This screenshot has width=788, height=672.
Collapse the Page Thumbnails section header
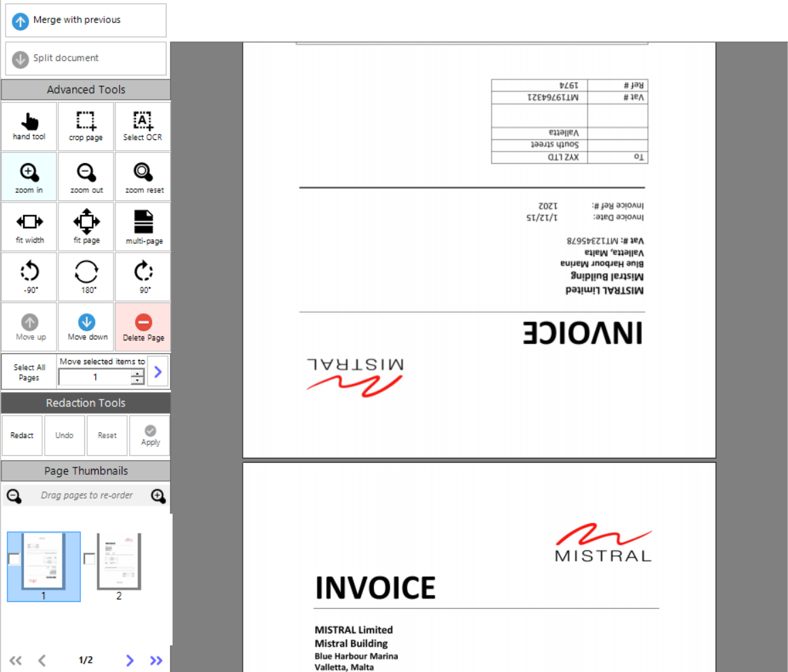click(x=86, y=471)
